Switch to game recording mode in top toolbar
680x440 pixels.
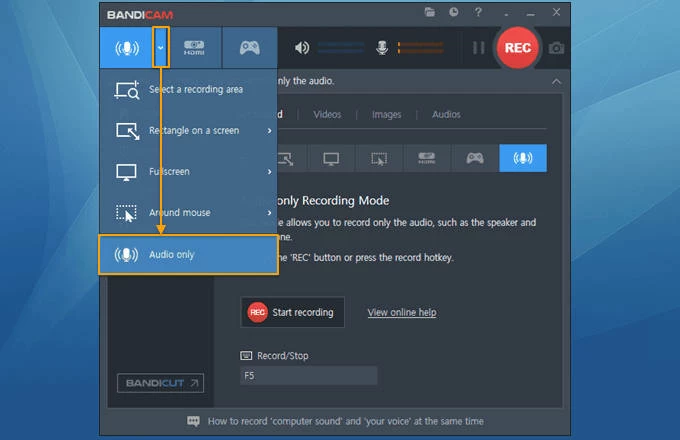coord(250,48)
